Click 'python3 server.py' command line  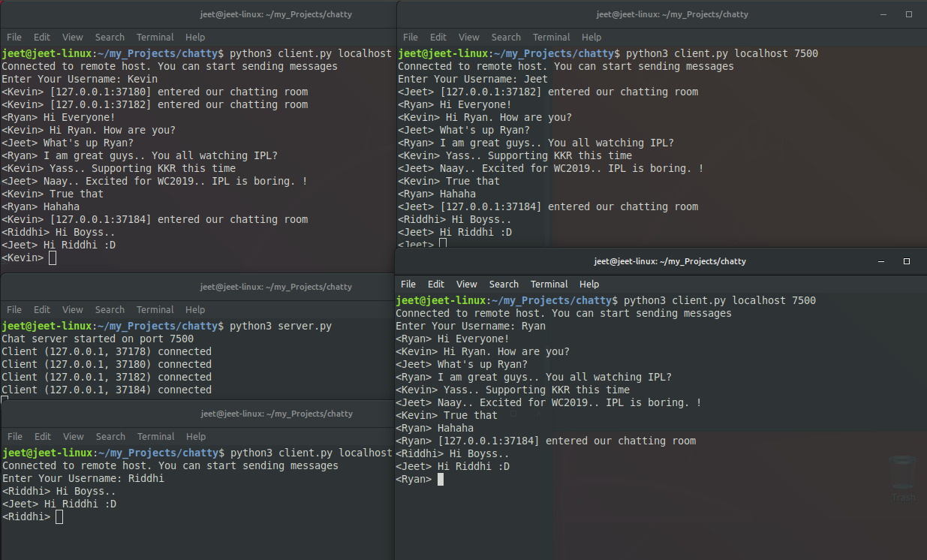pyautogui.click(x=280, y=326)
